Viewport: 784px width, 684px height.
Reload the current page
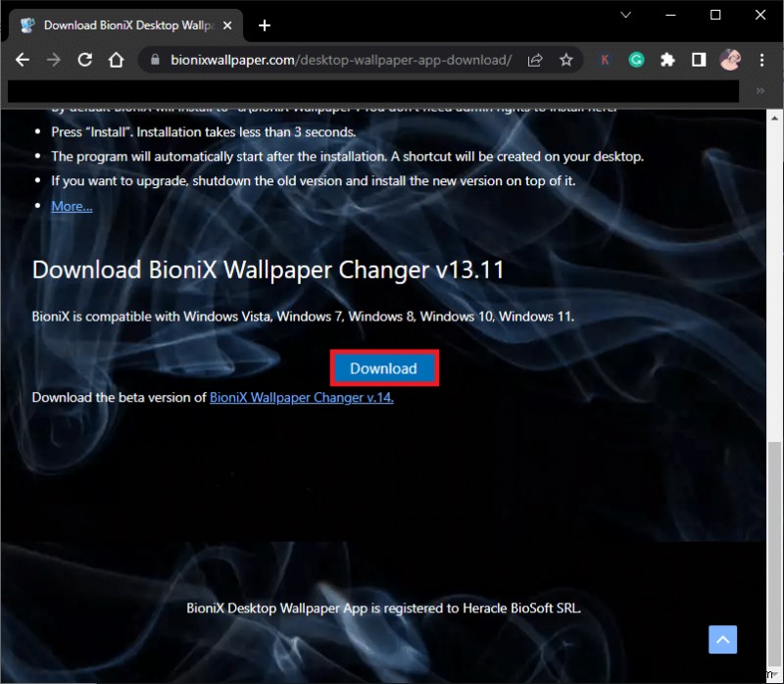[84, 60]
